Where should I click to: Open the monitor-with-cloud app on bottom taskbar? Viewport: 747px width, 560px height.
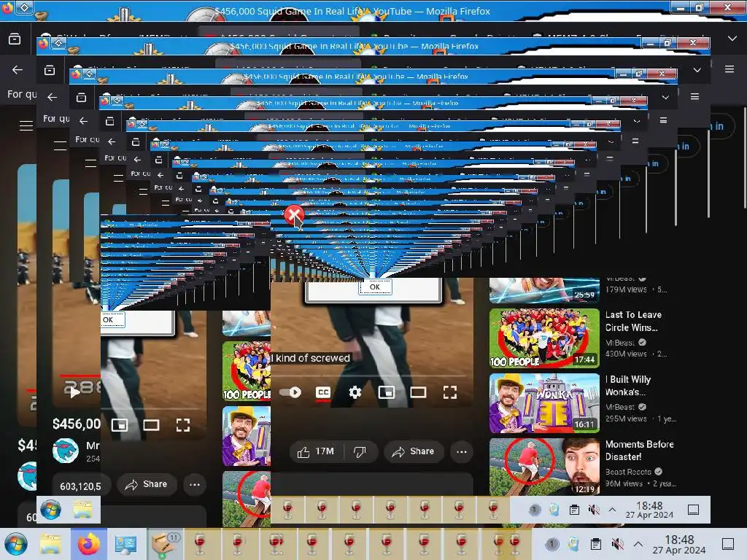125,544
